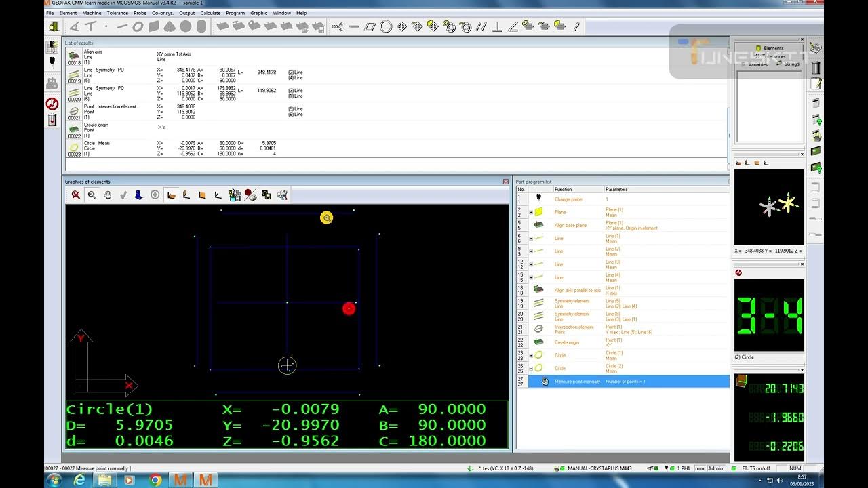The height and width of the screenshot is (488, 868).
Task: Select the Intersection element program row
Action: point(623,329)
